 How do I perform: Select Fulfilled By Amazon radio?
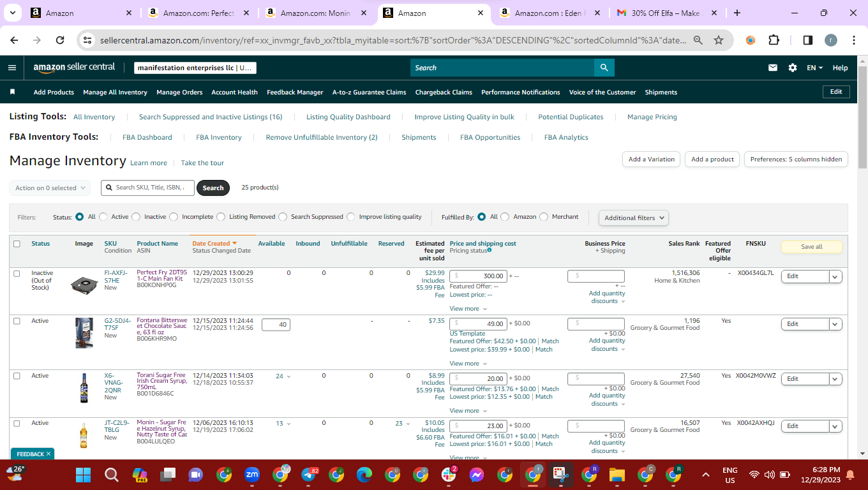pos(505,217)
